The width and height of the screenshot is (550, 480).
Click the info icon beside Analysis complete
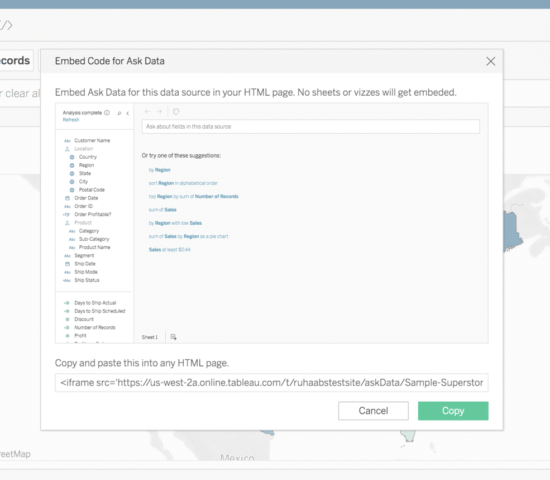(107, 113)
